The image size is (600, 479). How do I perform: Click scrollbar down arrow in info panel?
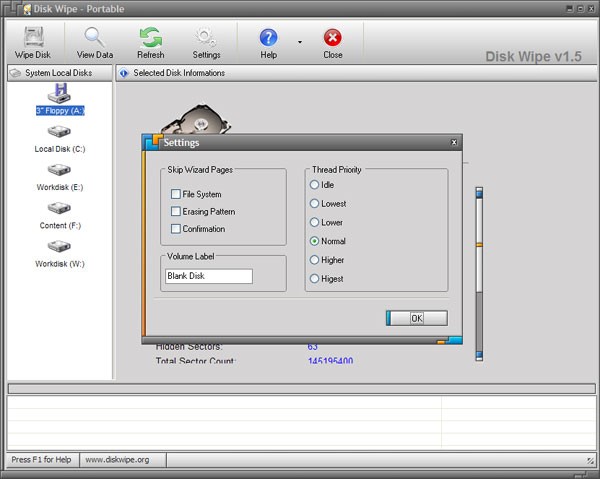[479, 356]
